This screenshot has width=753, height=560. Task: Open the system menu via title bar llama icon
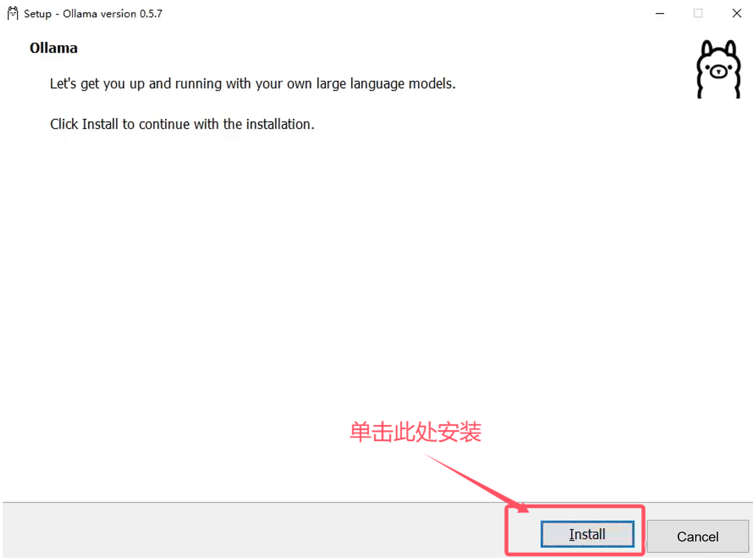13,13
